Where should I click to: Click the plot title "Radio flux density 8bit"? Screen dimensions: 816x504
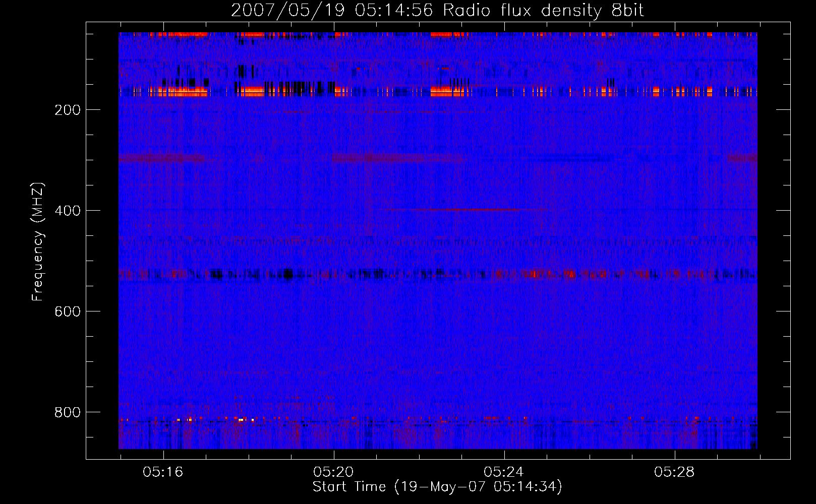pyautogui.click(x=544, y=11)
